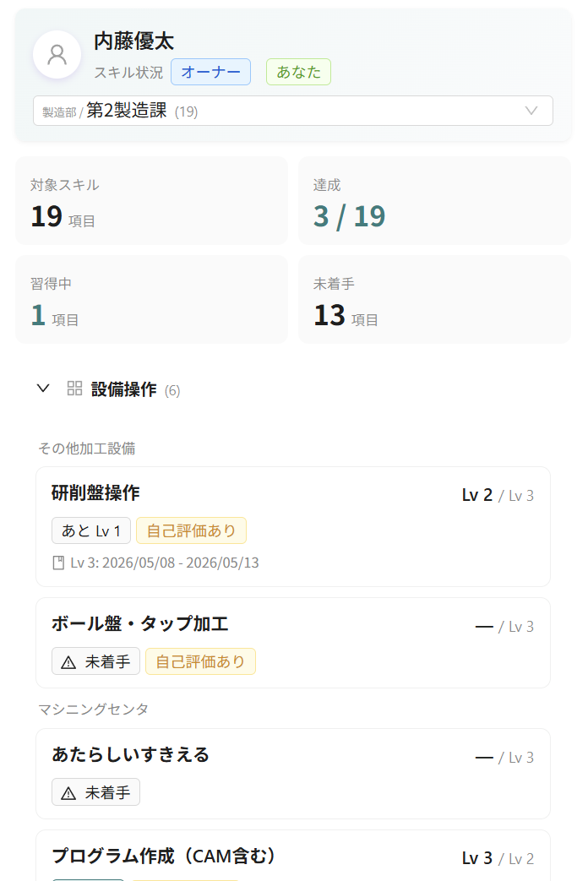Click the オーナー badge
588x881 pixels.
pyautogui.click(x=211, y=72)
